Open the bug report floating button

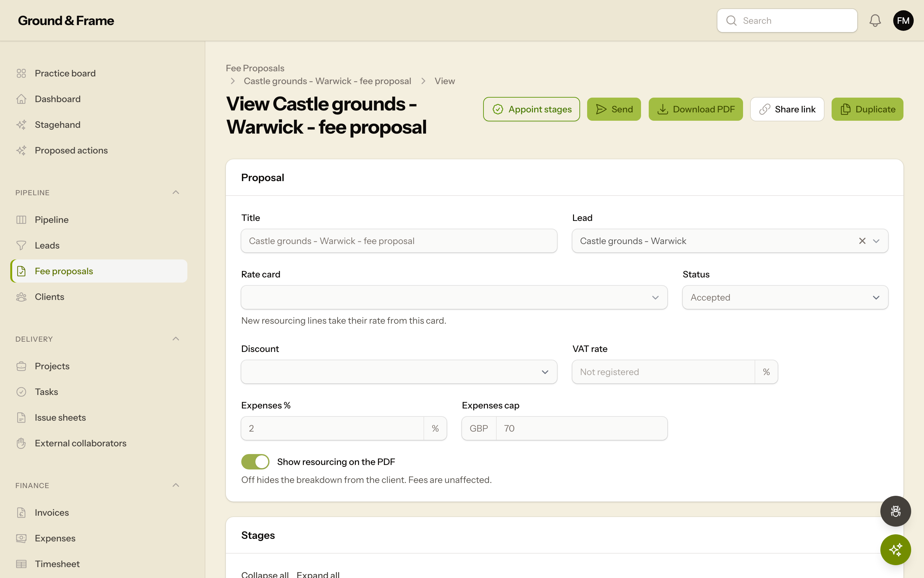pos(895,511)
